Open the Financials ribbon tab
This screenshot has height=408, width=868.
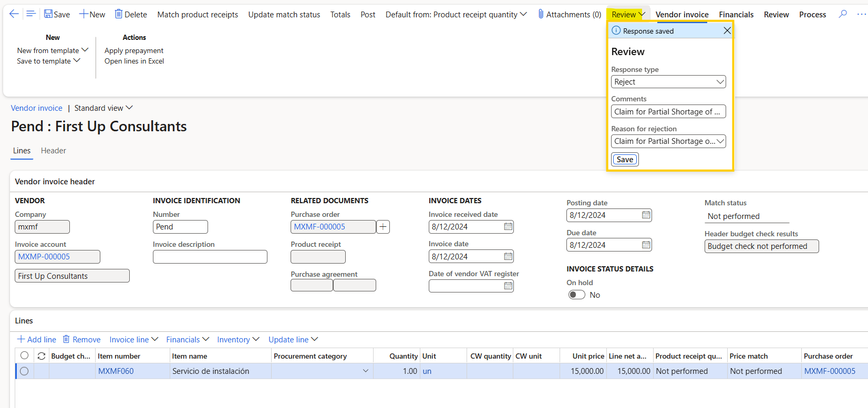(x=736, y=15)
